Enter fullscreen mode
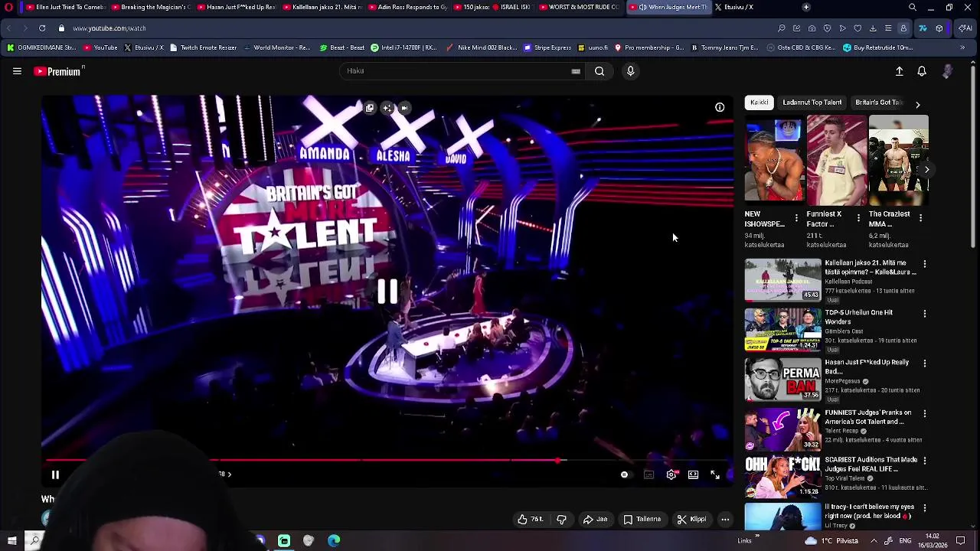 715,474
